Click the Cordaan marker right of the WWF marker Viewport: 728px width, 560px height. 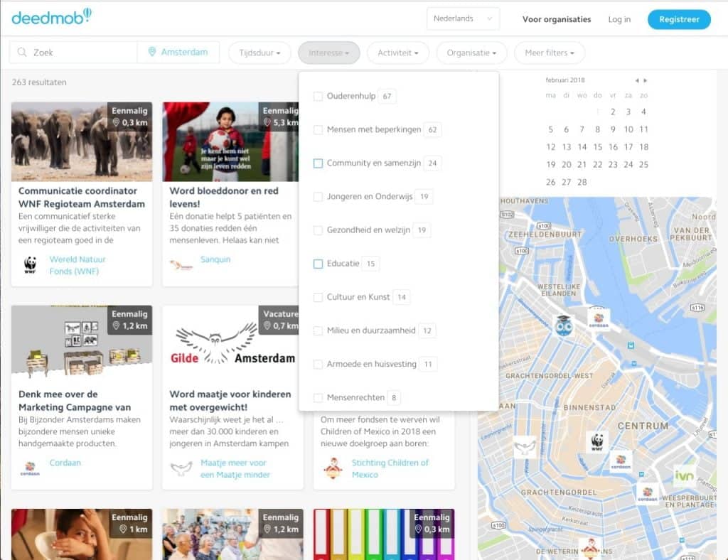point(621,461)
